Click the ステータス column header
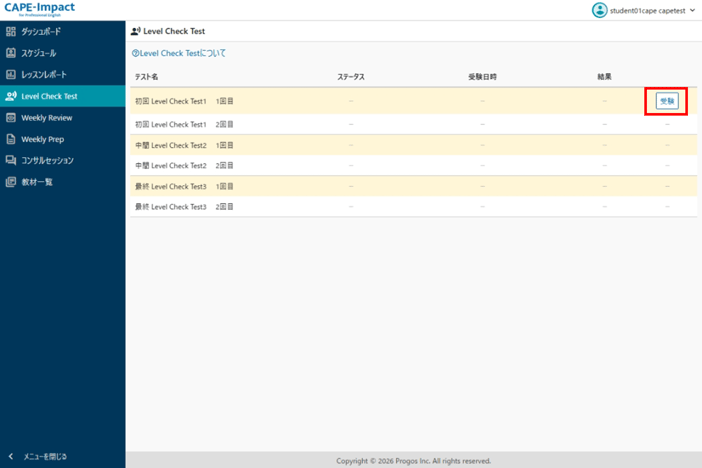 (x=350, y=76)
